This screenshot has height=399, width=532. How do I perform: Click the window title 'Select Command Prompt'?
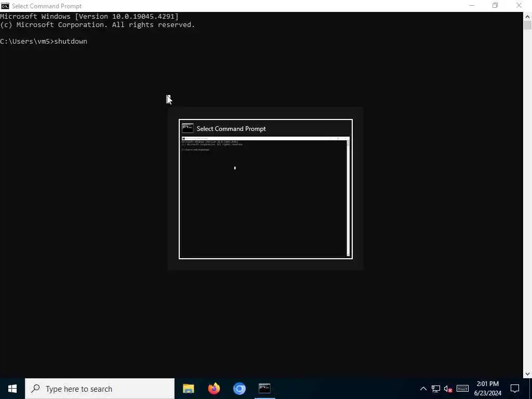pos(47,6)
